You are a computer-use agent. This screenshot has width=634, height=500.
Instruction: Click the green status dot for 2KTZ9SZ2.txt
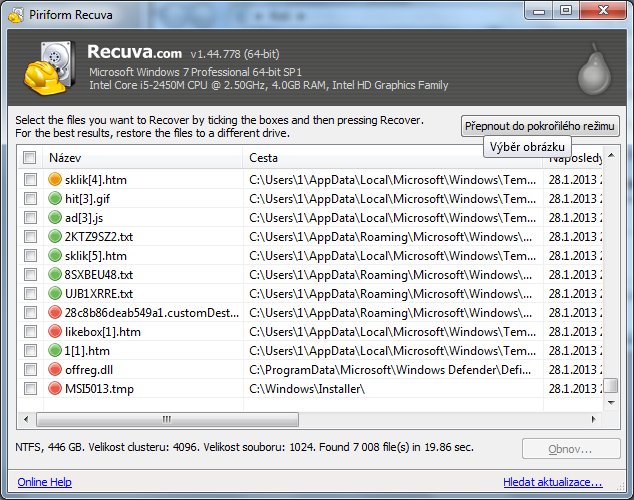55,236
